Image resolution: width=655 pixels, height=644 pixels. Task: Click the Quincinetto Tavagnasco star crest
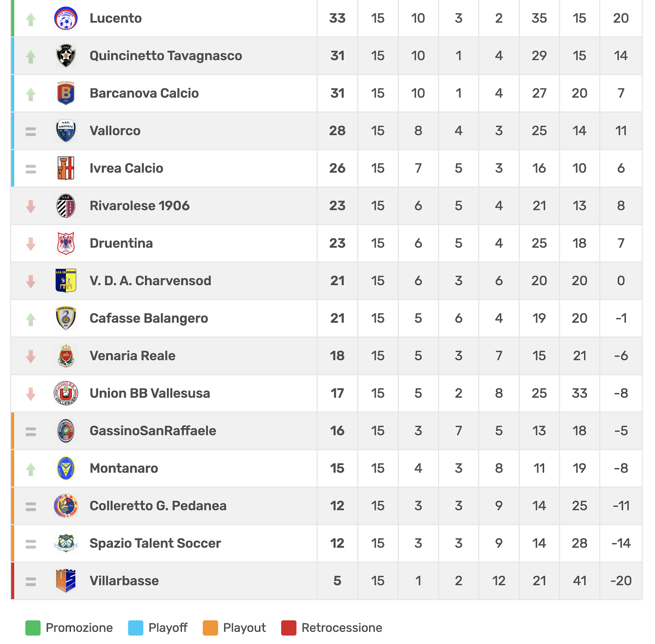[x=66, y=56]
